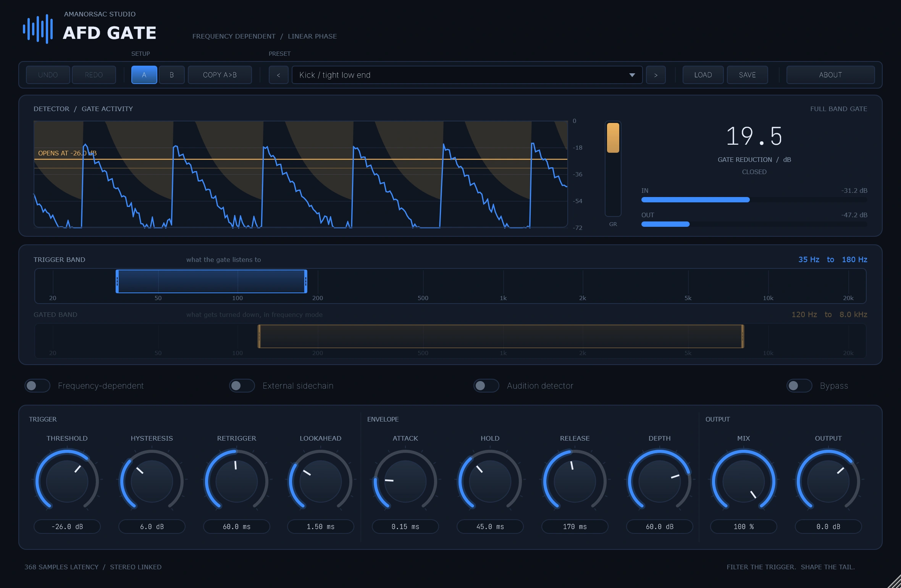
Task: Click the ATTACK knob
Action: [405, 481]
